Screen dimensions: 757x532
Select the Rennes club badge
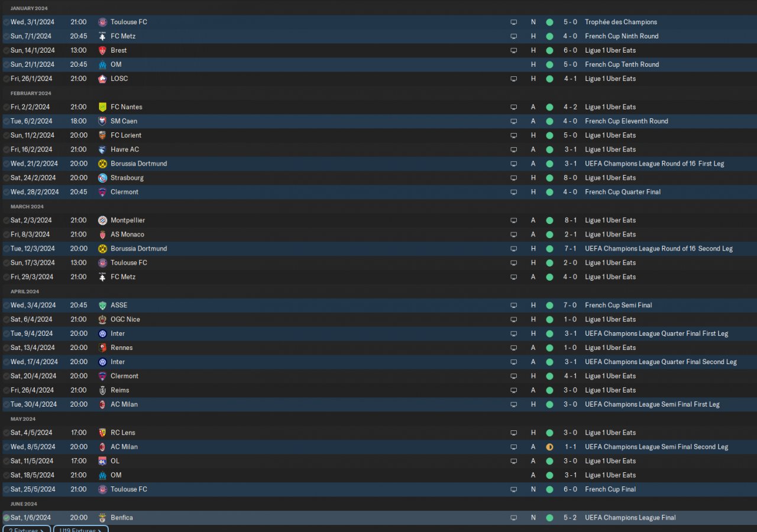(x=102, y=348)
